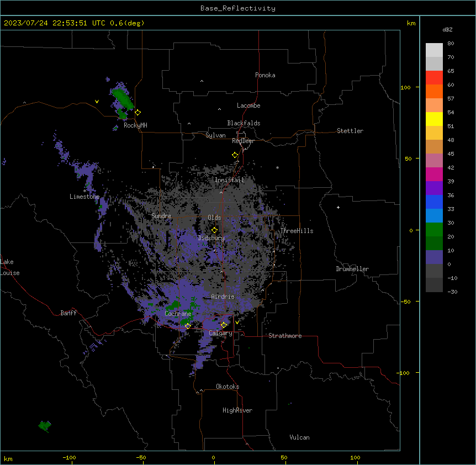The image size is (476, 465).
Task: Click the large green echo north of RockyMH
Action: 123,99
